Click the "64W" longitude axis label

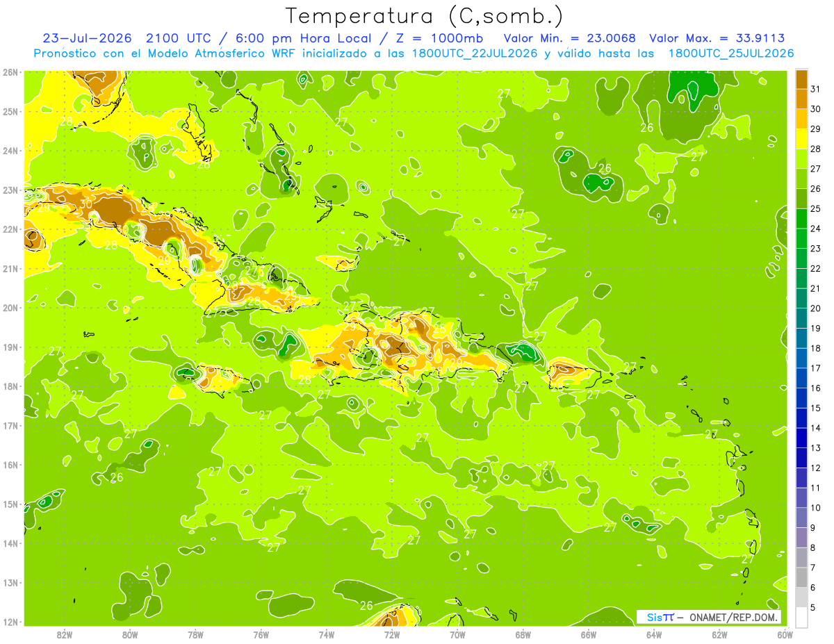tap(654, 634)
